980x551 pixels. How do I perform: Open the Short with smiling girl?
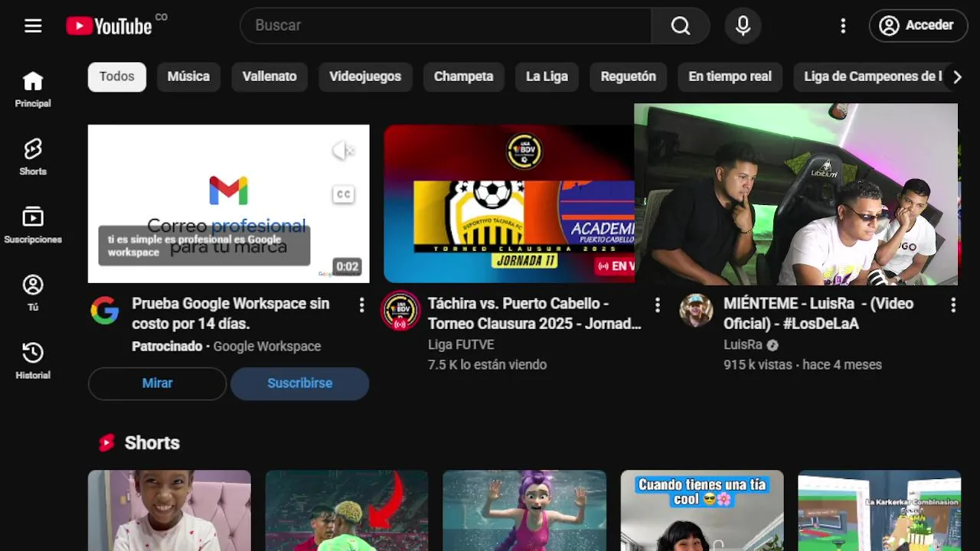(169, 510)
